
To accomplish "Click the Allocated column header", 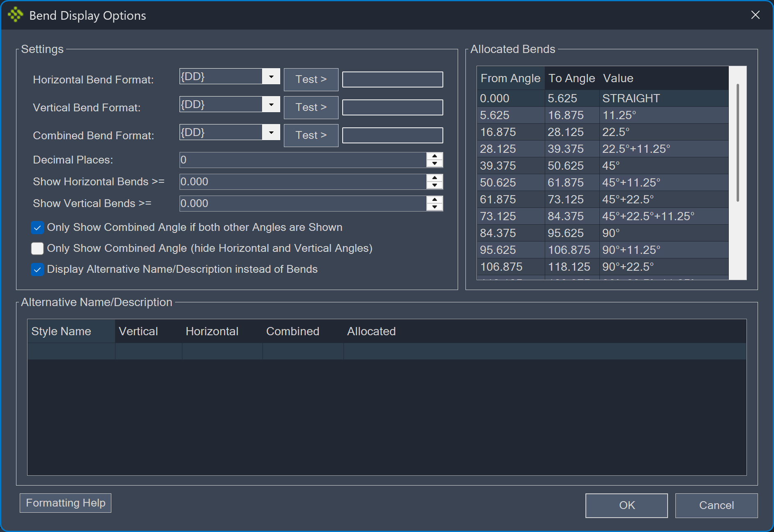I will pyautogui.click(x=545, y=331).
